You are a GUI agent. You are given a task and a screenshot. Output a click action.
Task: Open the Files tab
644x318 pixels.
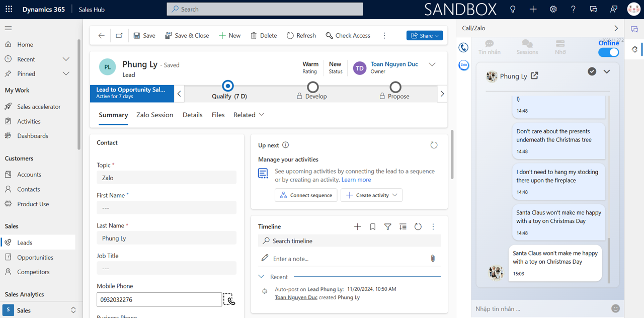click(x=218, y=115)
